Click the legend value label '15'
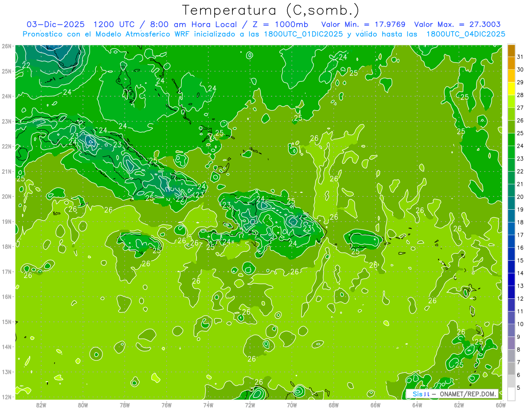The image size is (532, 411). tap(520, 261)
